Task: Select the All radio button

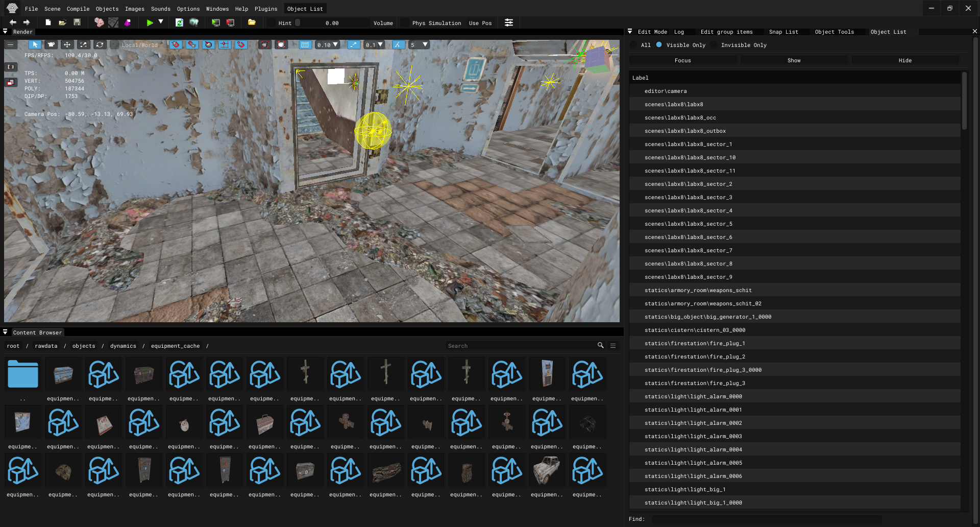Action: point(634,45)
